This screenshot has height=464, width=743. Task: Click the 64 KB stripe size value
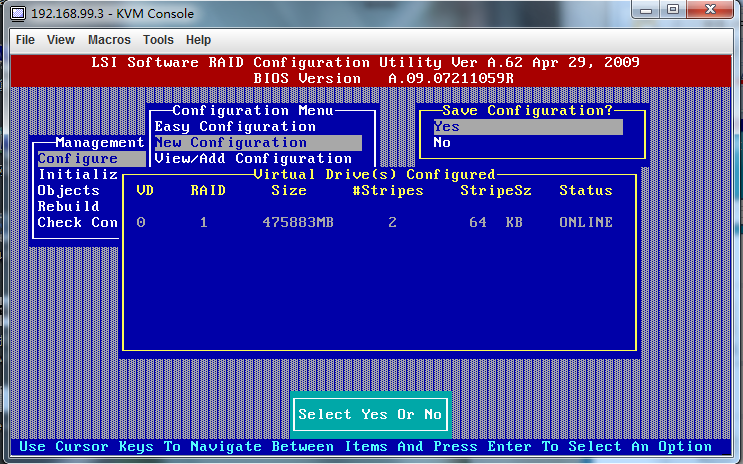[x=496, y=222]
